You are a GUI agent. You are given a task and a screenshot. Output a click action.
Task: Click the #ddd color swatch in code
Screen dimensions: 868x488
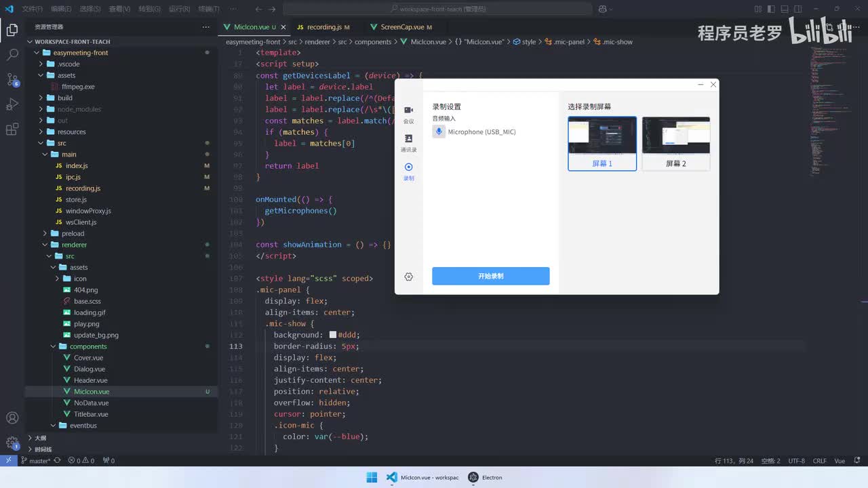click(x=333, y=335)
